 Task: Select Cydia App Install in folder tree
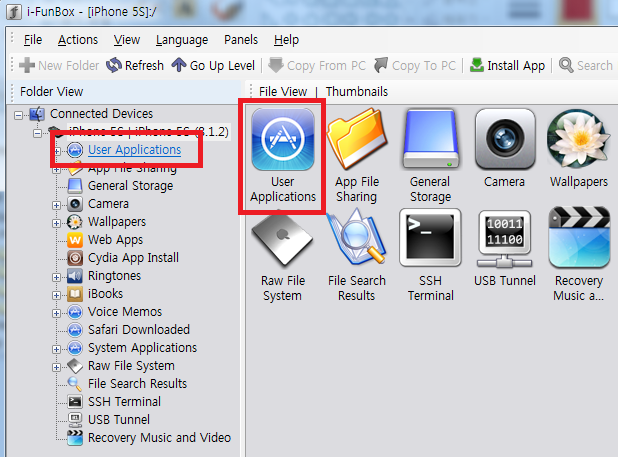pyautogui.click(x=133, y=258)
